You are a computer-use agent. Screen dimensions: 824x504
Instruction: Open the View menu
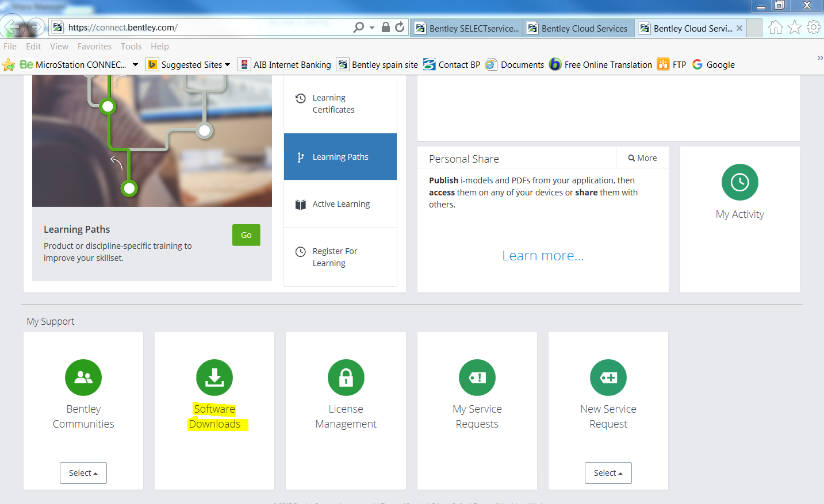(59, 47)
